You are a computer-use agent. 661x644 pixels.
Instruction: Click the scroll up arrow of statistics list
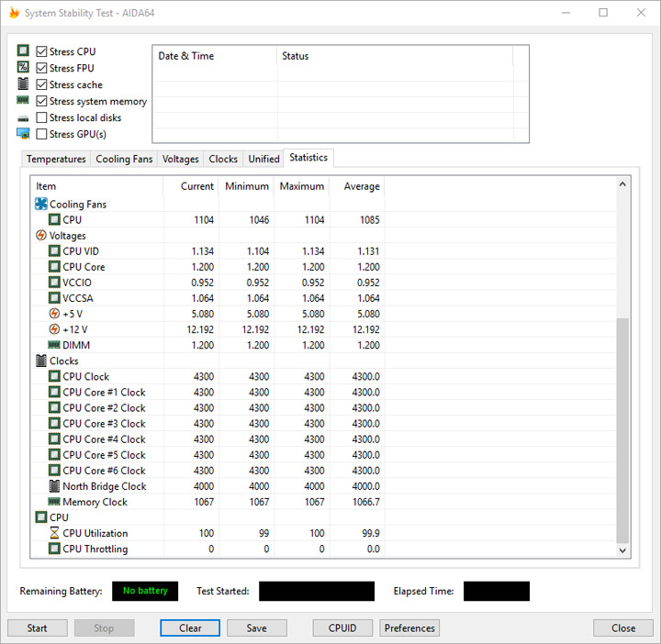click(x=622, y=184)
